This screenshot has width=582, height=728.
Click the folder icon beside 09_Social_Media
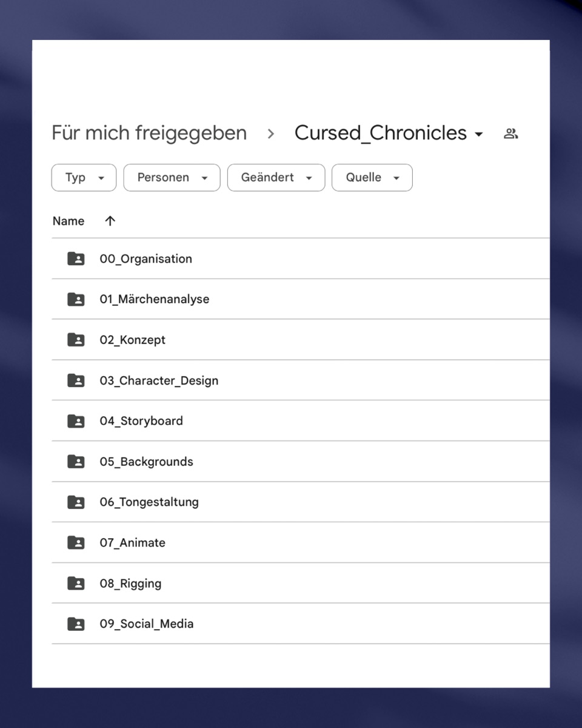coord(76,624)
